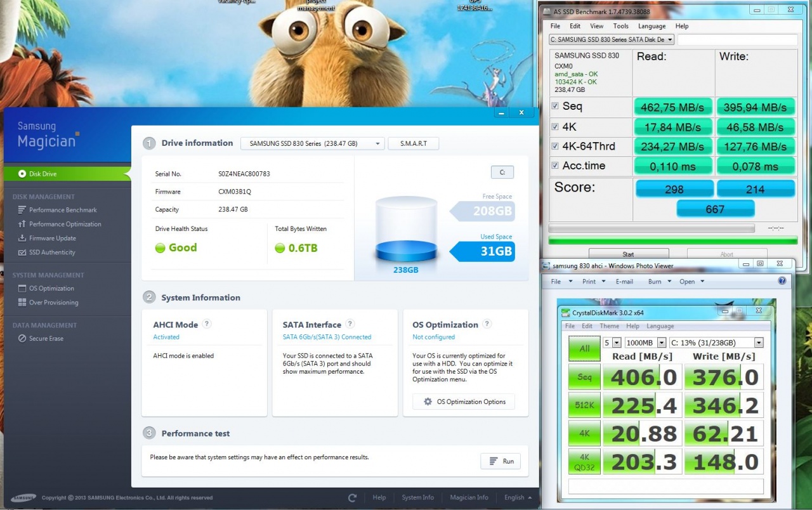Toggle the 4K test checkbox in AS SSD
This screenshot has height=510, width=812.
(555, 127)
